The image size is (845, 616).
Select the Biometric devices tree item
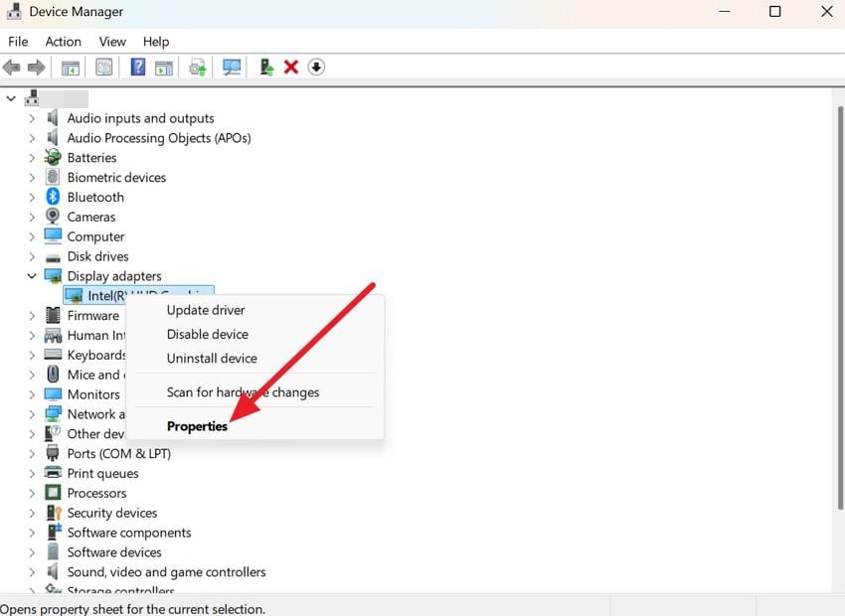(x=116, y=177)
